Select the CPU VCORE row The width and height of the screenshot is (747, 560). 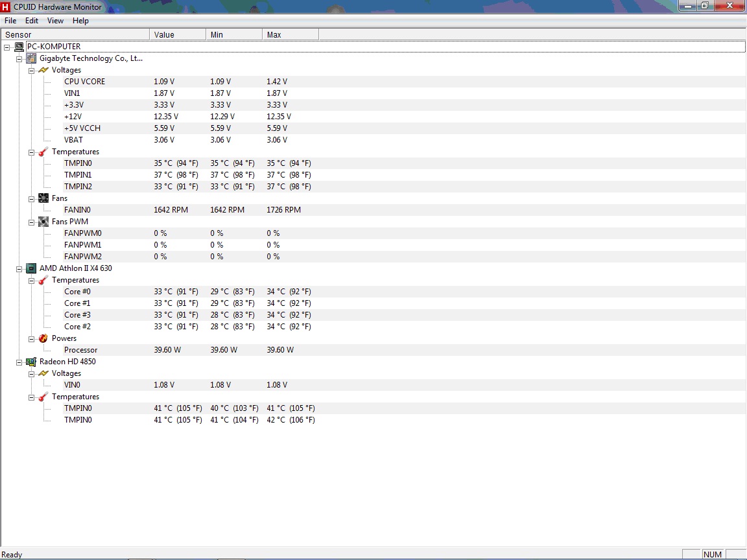point(84,82)
